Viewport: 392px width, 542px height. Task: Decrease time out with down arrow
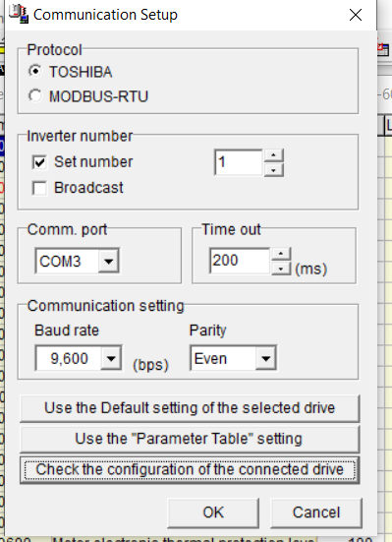coord(281,269)
